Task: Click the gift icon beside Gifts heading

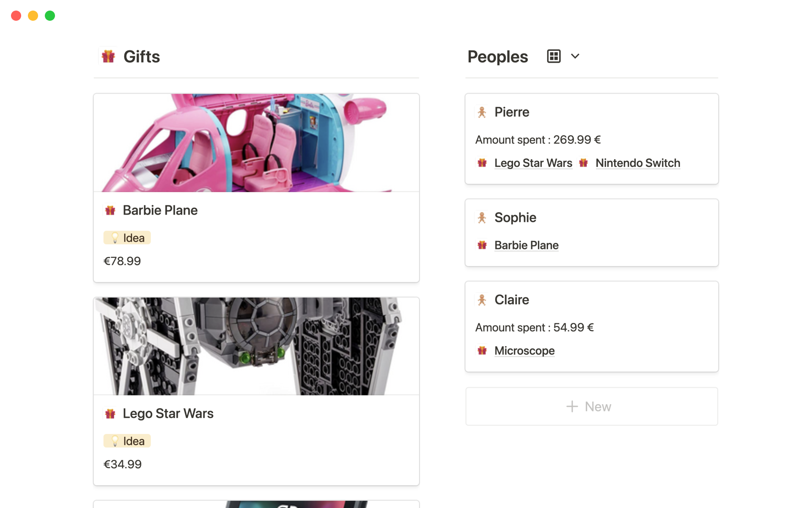Action: click(108, 56)
